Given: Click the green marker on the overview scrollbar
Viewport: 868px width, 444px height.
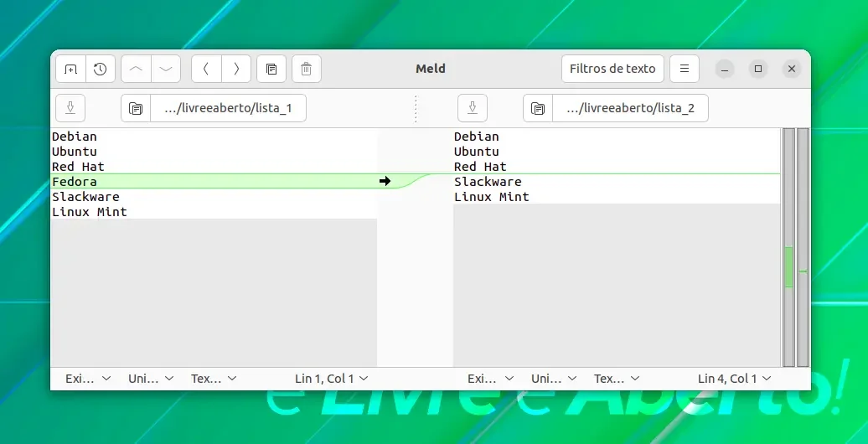Looking at the screenshot, I should [x=789, y=267].
